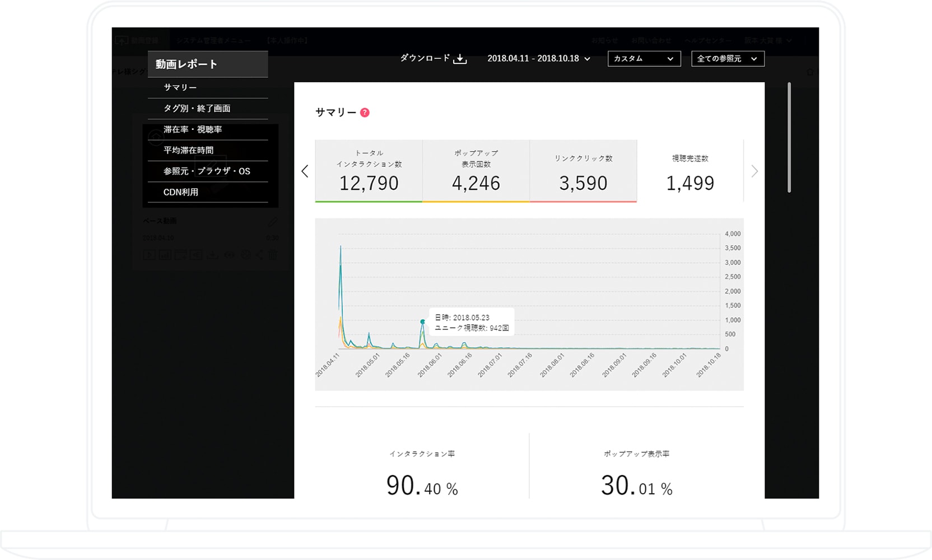Click dimmed お知らせ in top bar
The image size is (932, 560).
[605, 41]
